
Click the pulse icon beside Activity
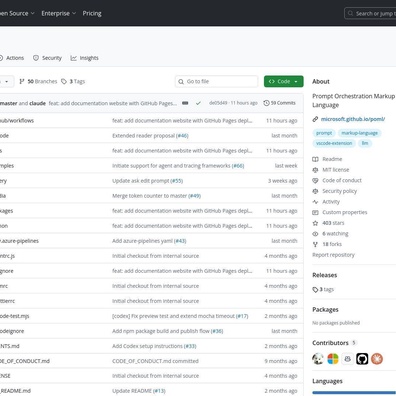coord(315,202)
